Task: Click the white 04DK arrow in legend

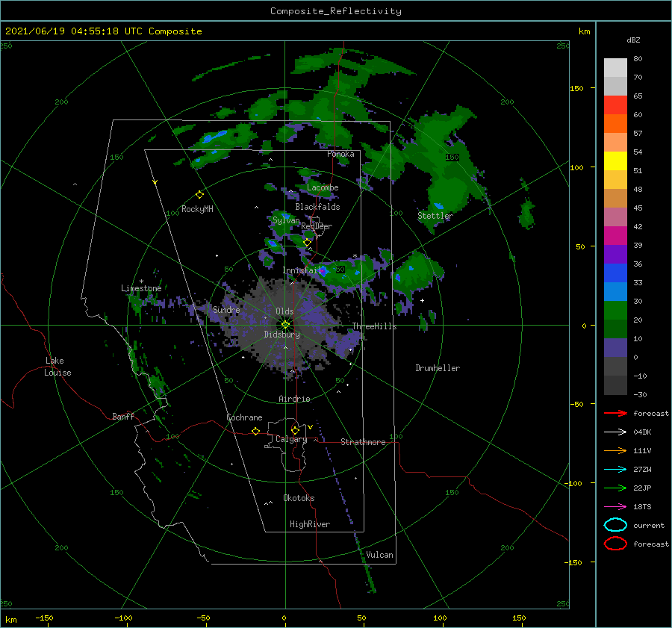Action: coord(615,432)
